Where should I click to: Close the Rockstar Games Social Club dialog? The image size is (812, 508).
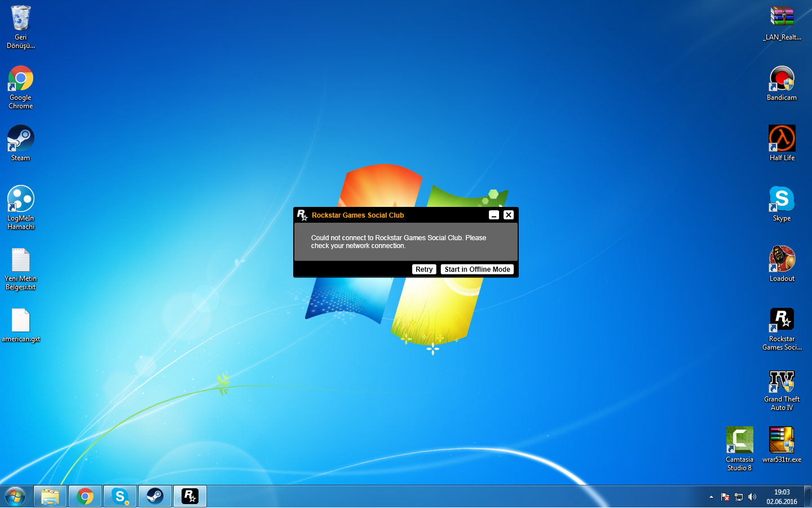509,215
